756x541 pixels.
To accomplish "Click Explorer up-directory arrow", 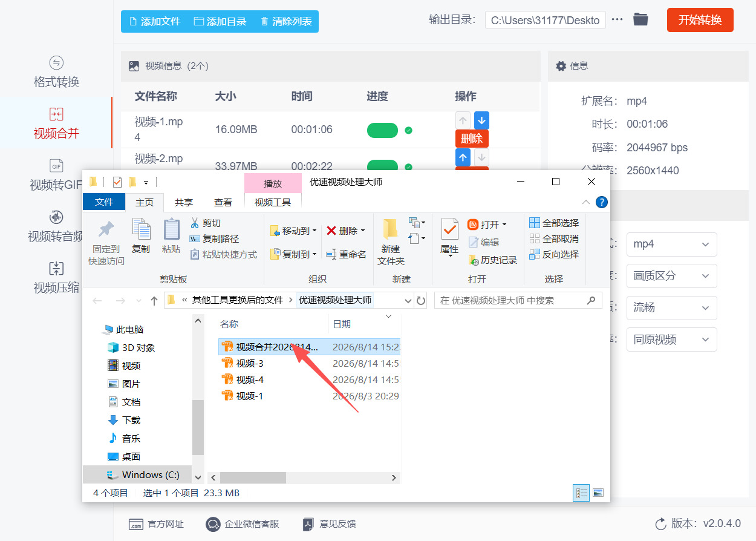I will pyautogui.click(x=154, y=300).
